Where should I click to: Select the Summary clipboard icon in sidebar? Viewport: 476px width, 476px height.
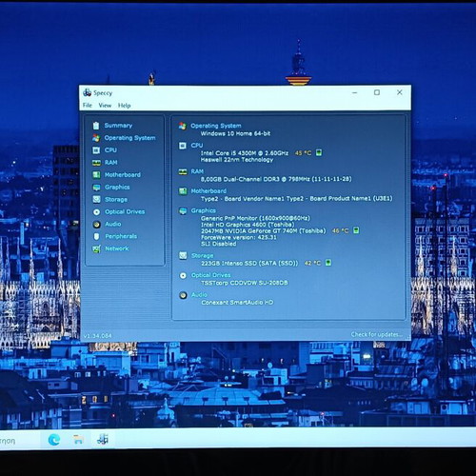[x=96, y=126]
